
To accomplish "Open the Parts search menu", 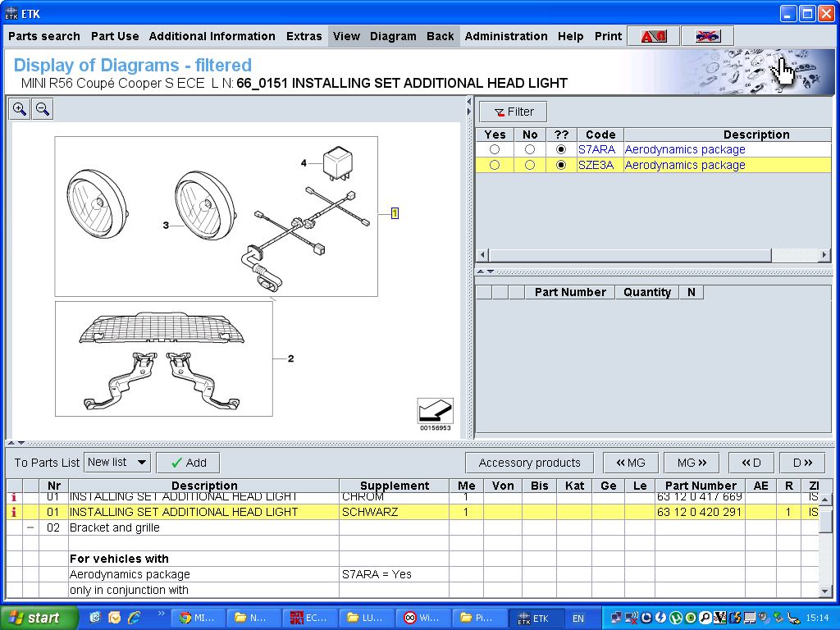I will 44,36.
